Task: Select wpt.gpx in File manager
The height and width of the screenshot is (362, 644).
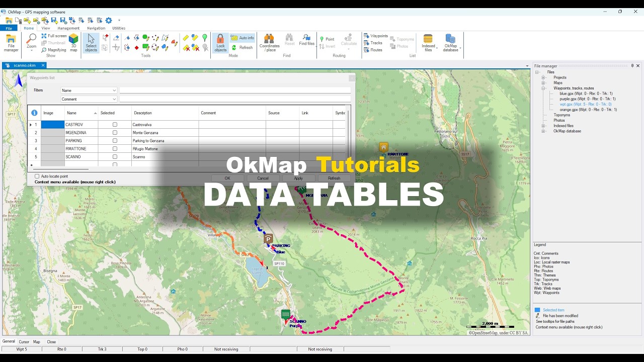Action: point(585,104)
